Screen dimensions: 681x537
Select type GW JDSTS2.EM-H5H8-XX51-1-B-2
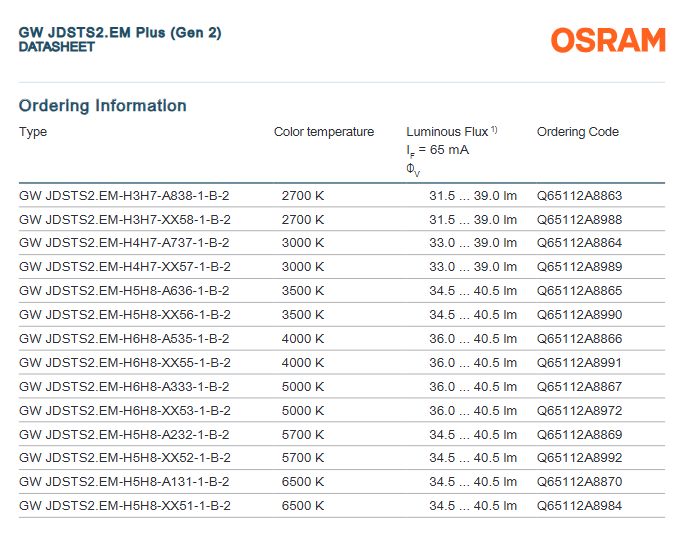tap(125, 506)
